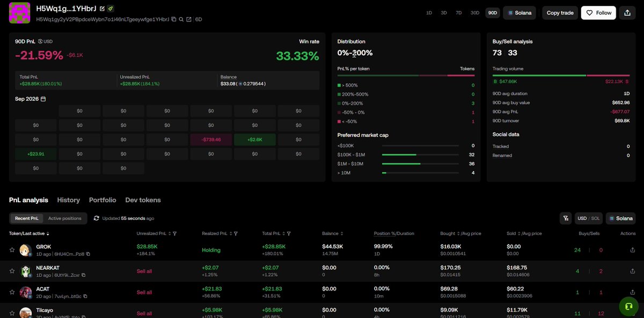
Task: Switch to the History tab
Action: click(69, 200)
